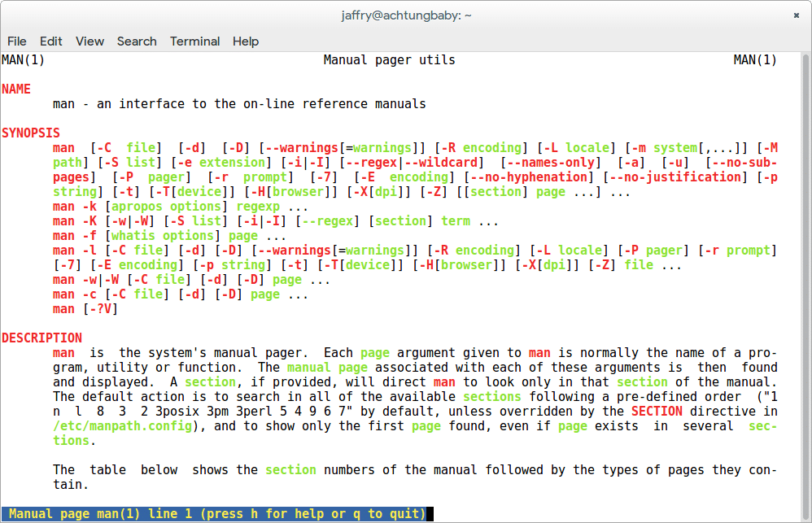Click the window title jaffry@achtungbaby: ~

point(406,15)
